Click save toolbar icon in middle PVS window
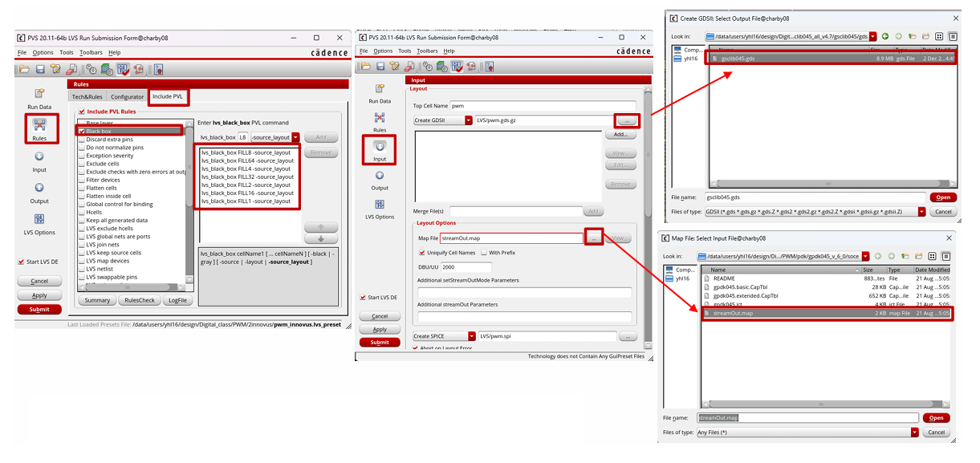The image size is (980, 463). 380,66
